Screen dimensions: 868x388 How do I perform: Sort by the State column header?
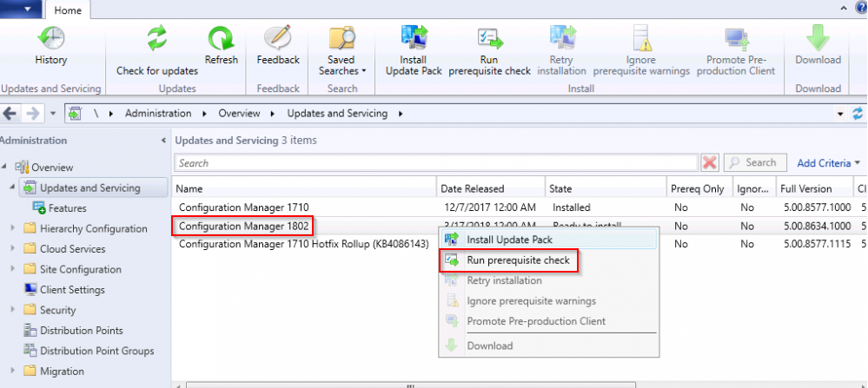(606, 188)
